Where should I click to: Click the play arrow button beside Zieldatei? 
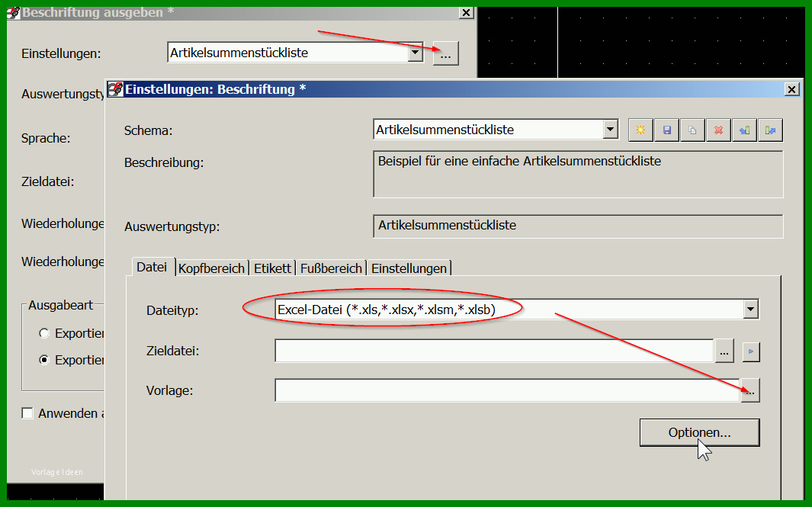click(x=751, y=351)
